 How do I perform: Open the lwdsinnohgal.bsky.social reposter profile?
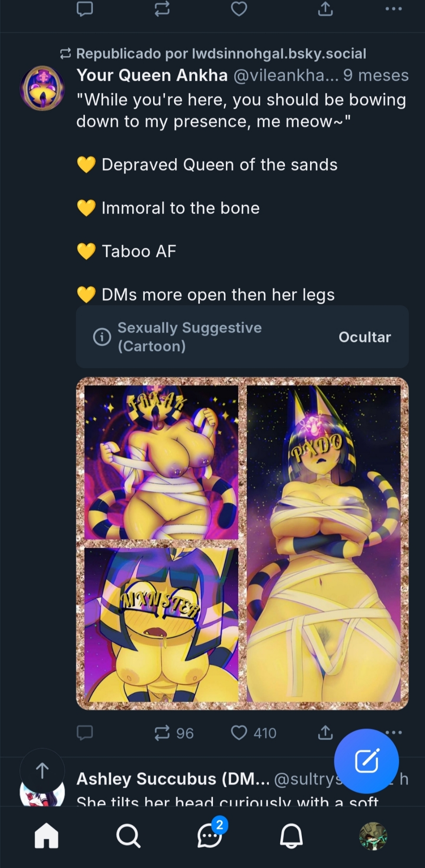coord(279,53)
